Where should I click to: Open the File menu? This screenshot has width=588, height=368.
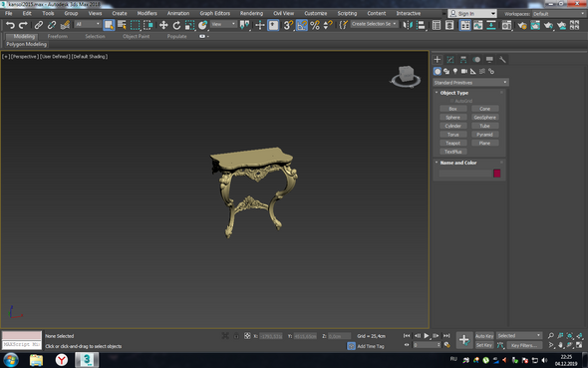coord(9,13)
